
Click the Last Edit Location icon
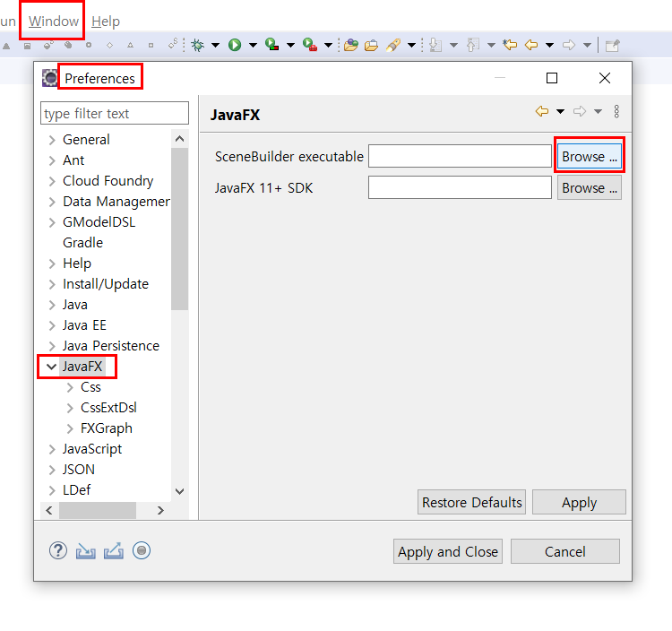point(510,45)
